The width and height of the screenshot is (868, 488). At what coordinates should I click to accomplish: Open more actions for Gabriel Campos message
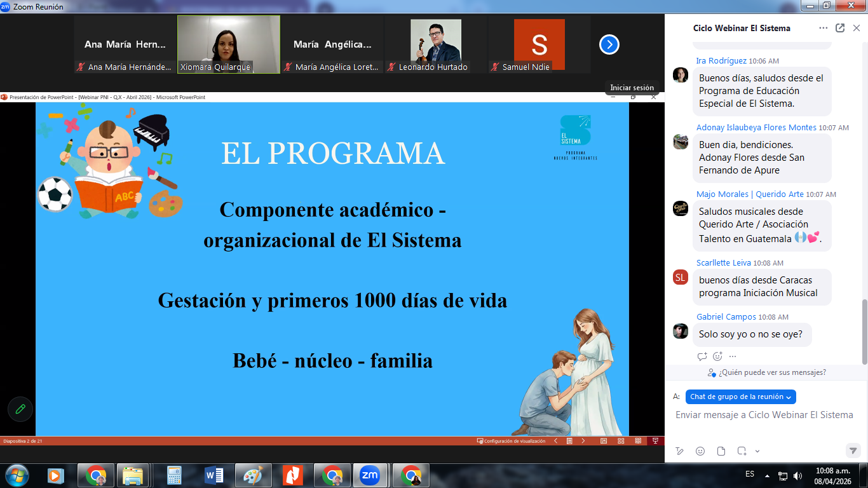[733, 356]
